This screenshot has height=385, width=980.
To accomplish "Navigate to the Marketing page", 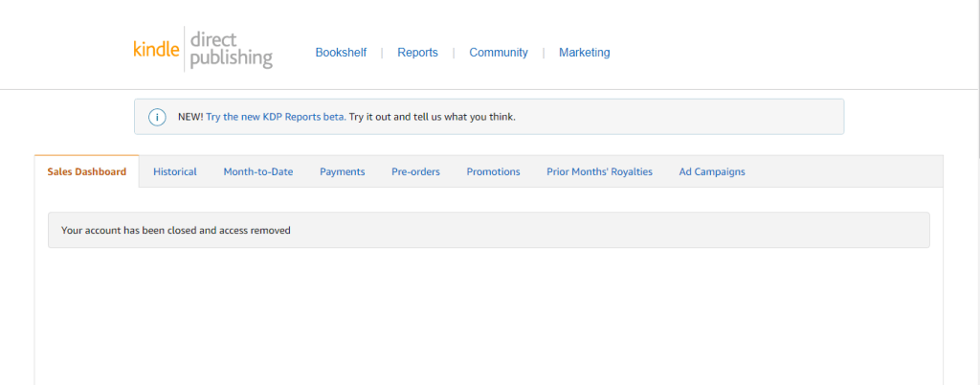I will pos(584,53).
